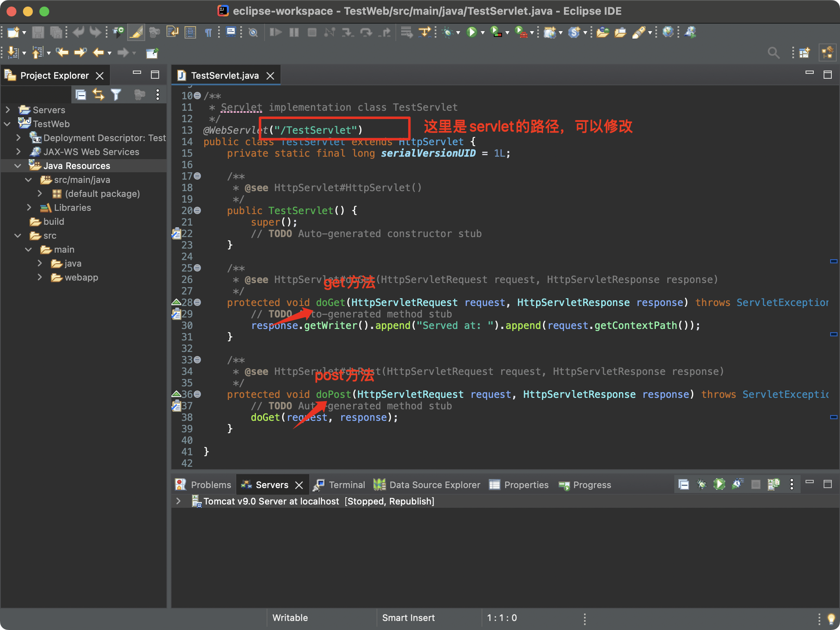Expand the Servers tree node

(8, 110)
